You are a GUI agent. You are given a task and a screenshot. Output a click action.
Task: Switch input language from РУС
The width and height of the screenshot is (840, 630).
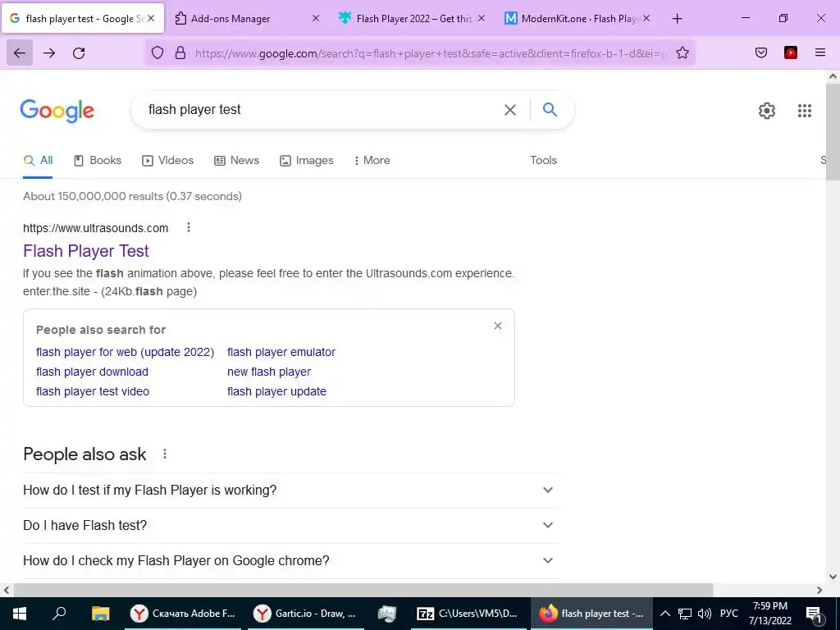pos(729,614)
